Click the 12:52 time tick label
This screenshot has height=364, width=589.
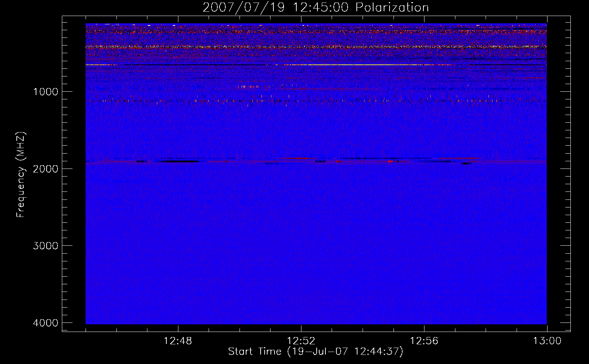(x=301, y=341)
